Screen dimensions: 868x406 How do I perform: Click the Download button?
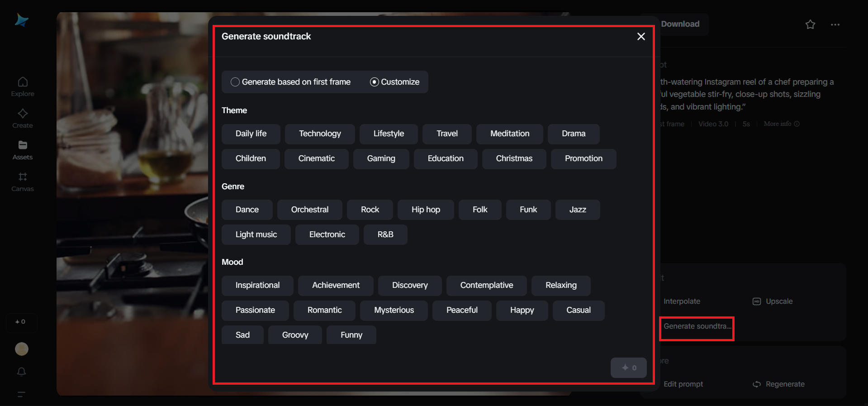(x=680, y=24)
